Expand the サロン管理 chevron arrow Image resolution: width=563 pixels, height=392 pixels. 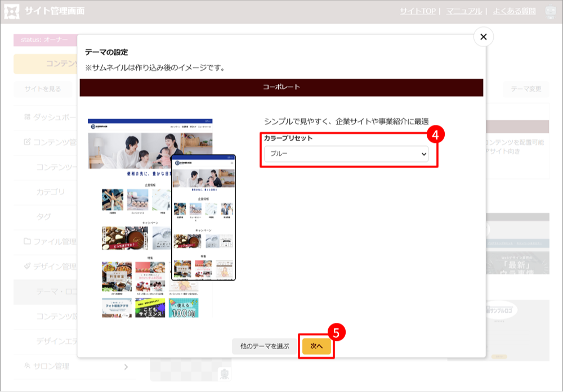coord(126,366)
